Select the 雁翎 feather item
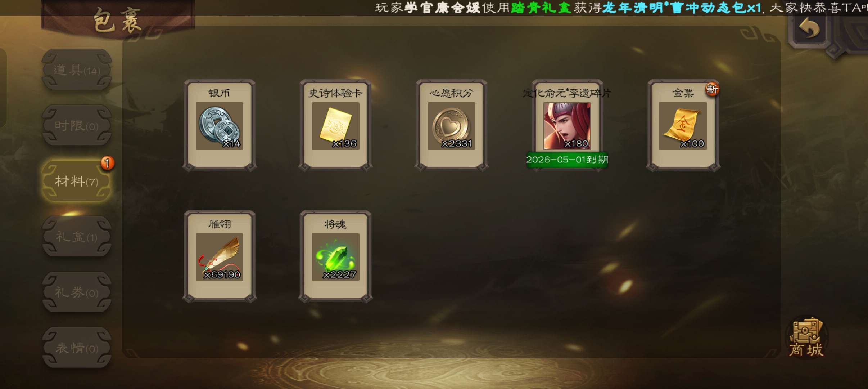Screen dimensions: 868x389 click(220, 257)
